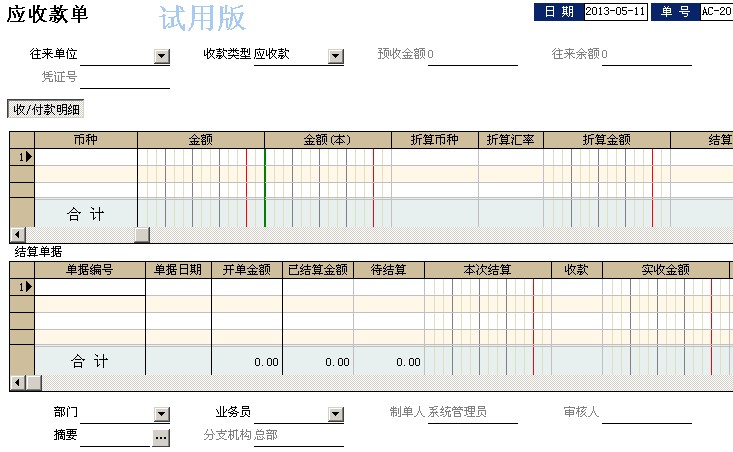Select the 实收金额 column header
733x452 pixels.
point(666,270)
